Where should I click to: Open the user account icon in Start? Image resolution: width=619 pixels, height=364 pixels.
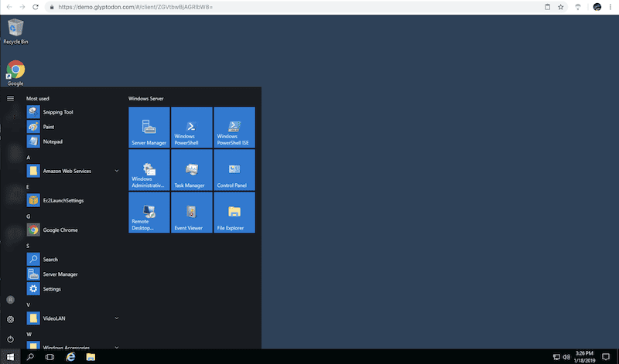pyautogui.click(x=10, y=300)
